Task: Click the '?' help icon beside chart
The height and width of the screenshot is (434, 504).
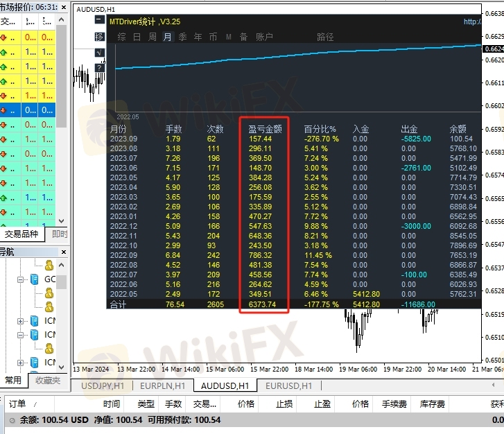Action: point(100,67)
